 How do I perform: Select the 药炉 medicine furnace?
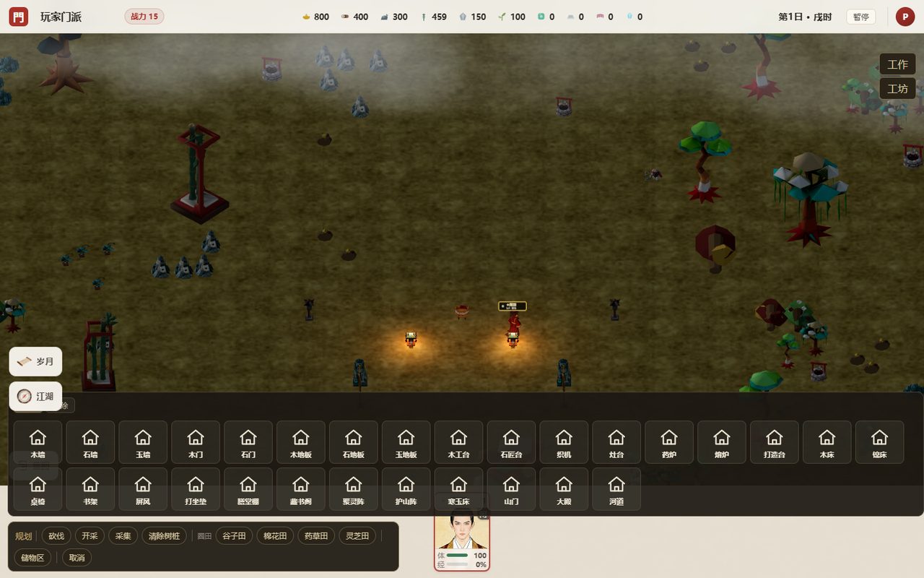coord(670,442)
